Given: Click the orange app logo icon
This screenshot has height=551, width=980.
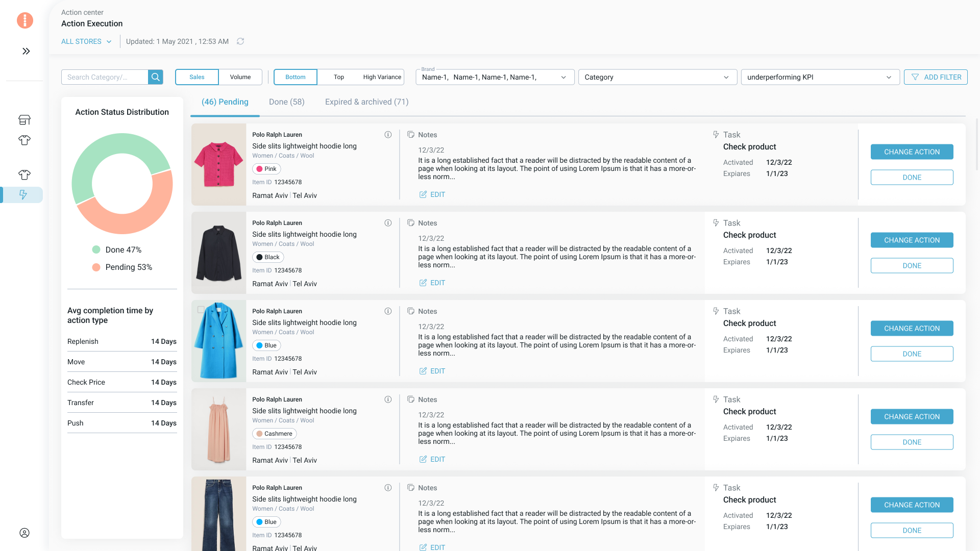Looking at the screenshot, I should 25,20.
